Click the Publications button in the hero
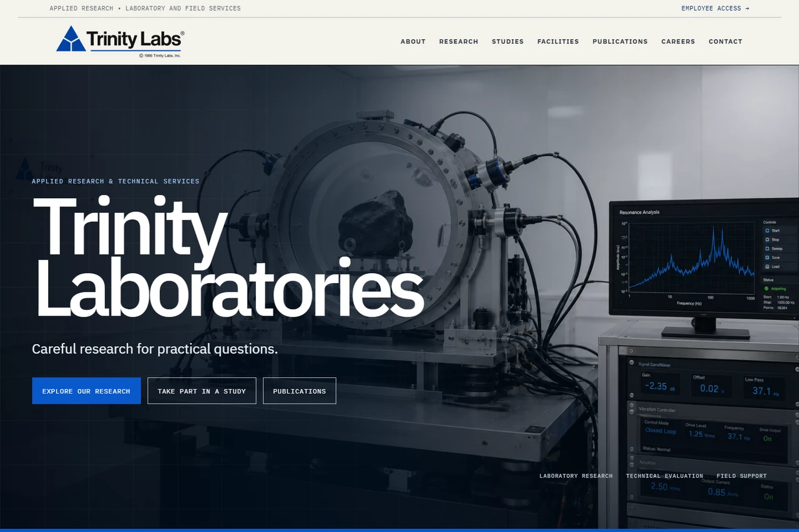The height and width of the screenshot is (532, 799). (300, 391)
